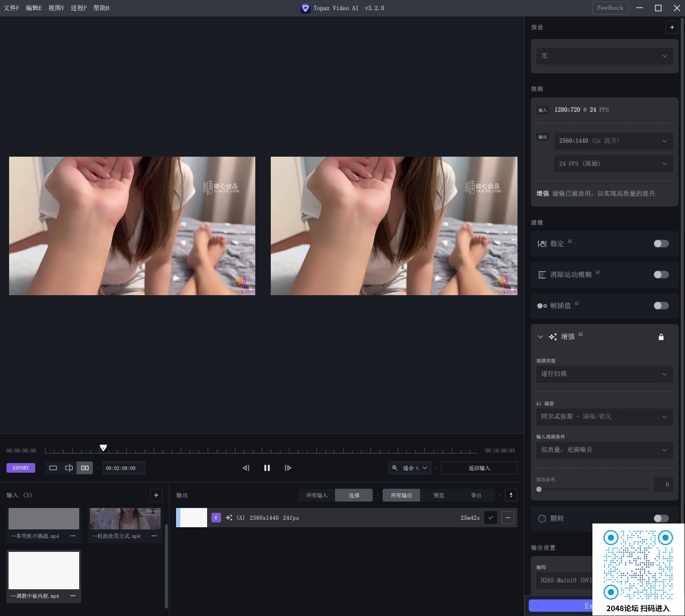Click the purple EXPORT button
This screenshot has height=616, width=685.
coord(21,468)
